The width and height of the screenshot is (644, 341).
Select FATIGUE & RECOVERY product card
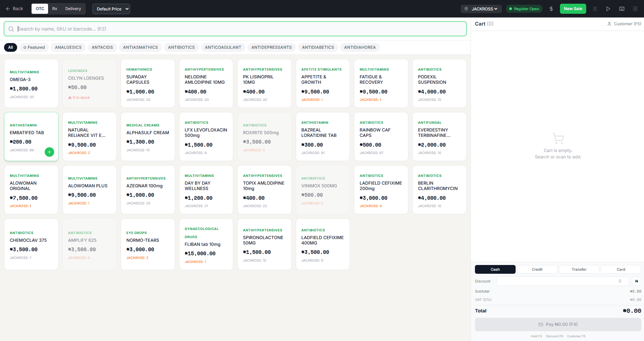point(381,83)
